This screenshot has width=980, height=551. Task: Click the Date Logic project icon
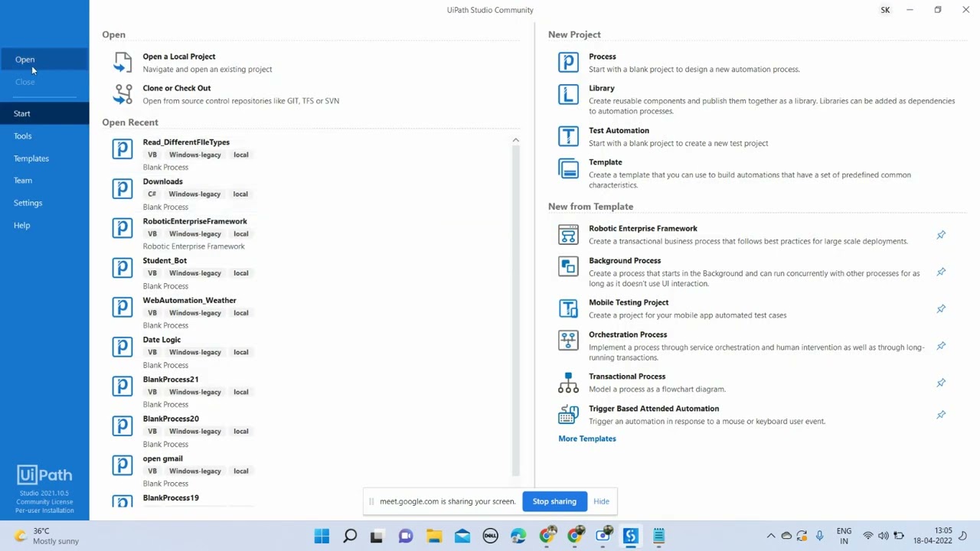click(x=122, y=347)
